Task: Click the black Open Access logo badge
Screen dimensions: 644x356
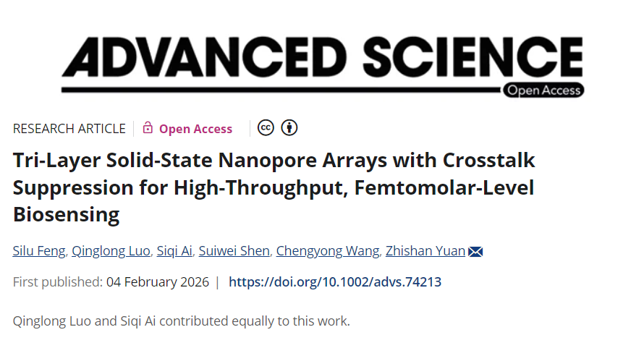Action: pyautogui.click(x=543, y=90)
